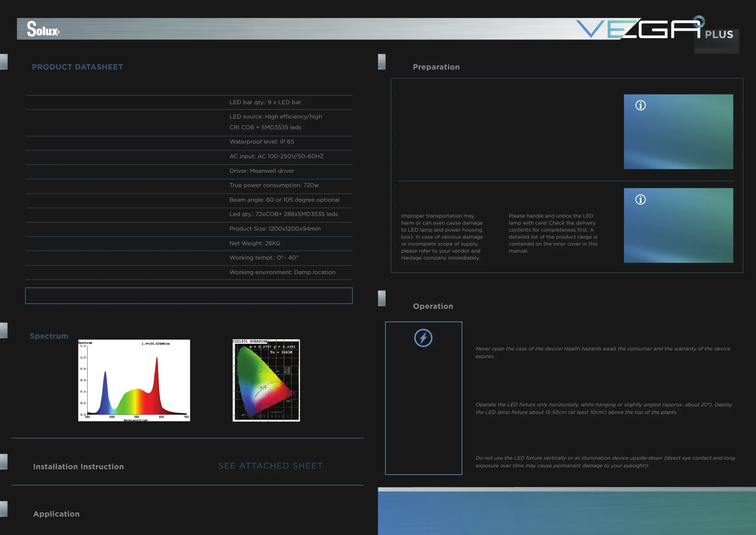The height and width of the screenshot is (535, 756).
Task: Select the True power consumption 720w row
Action: (x=274, y=185)
